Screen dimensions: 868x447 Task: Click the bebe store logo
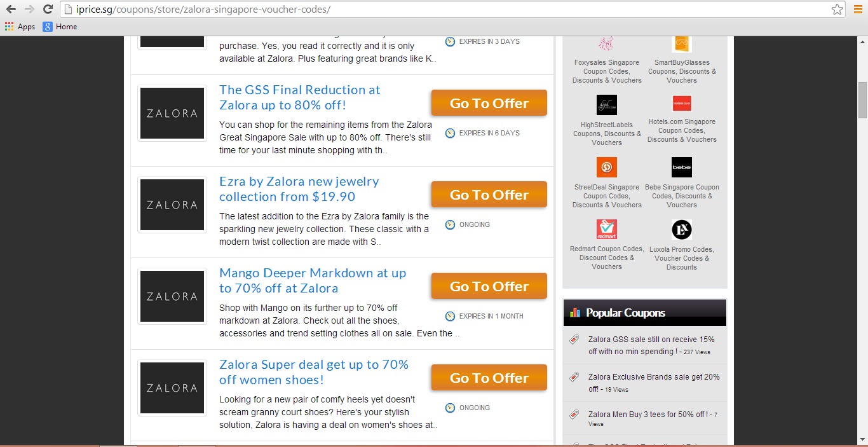click(682, 167)
